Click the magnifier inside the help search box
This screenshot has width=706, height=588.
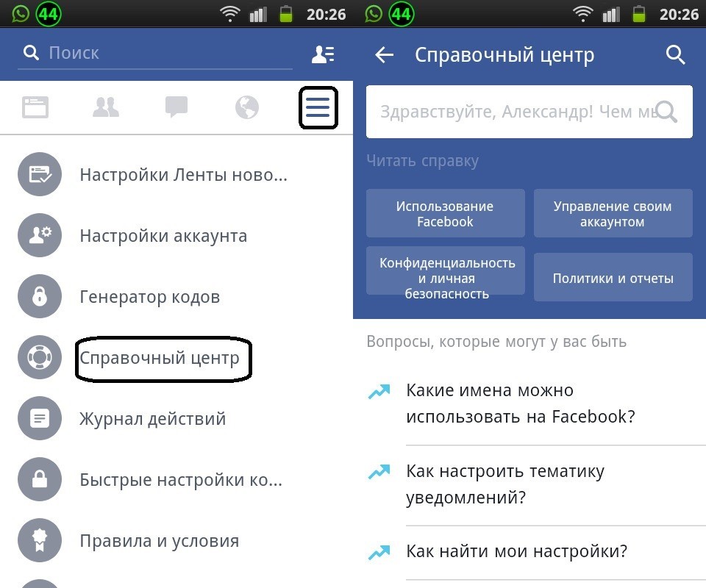(667, 112)
